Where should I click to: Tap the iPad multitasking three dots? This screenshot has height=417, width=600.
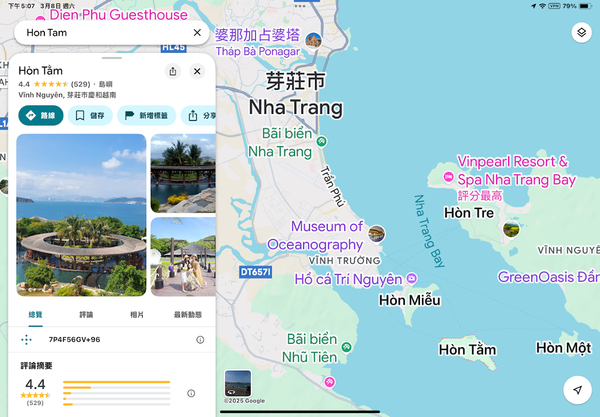pos(300,6)
